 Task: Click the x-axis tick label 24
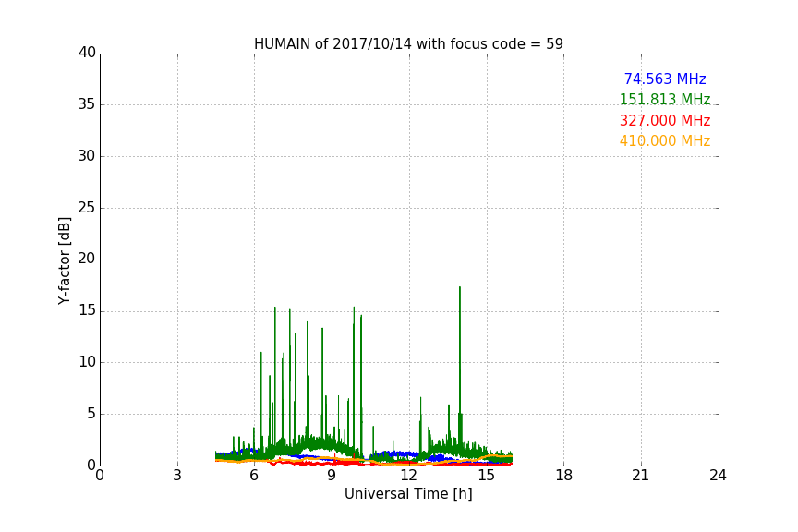pyautogui.click(x=718, y=476)
